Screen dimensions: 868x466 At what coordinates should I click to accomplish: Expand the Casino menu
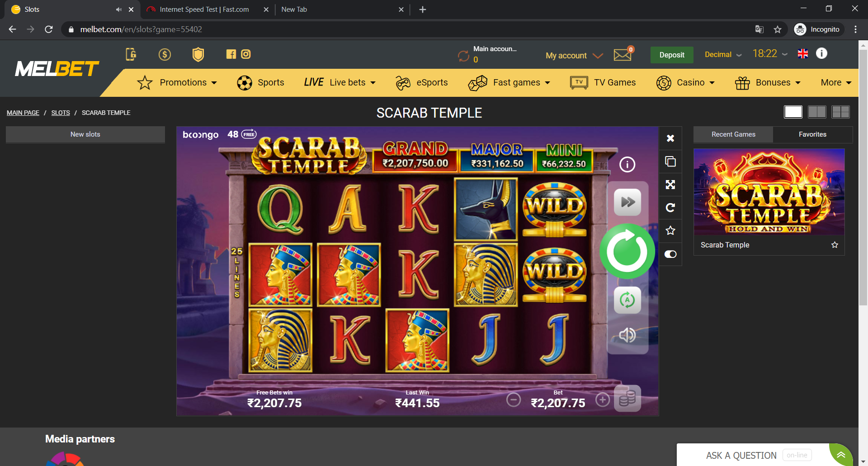pos(685,83)
